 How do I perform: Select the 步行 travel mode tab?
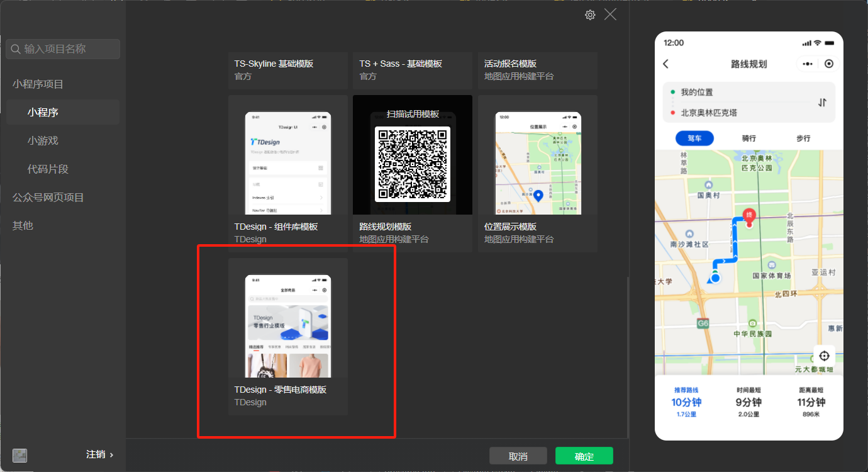[803, 138]
